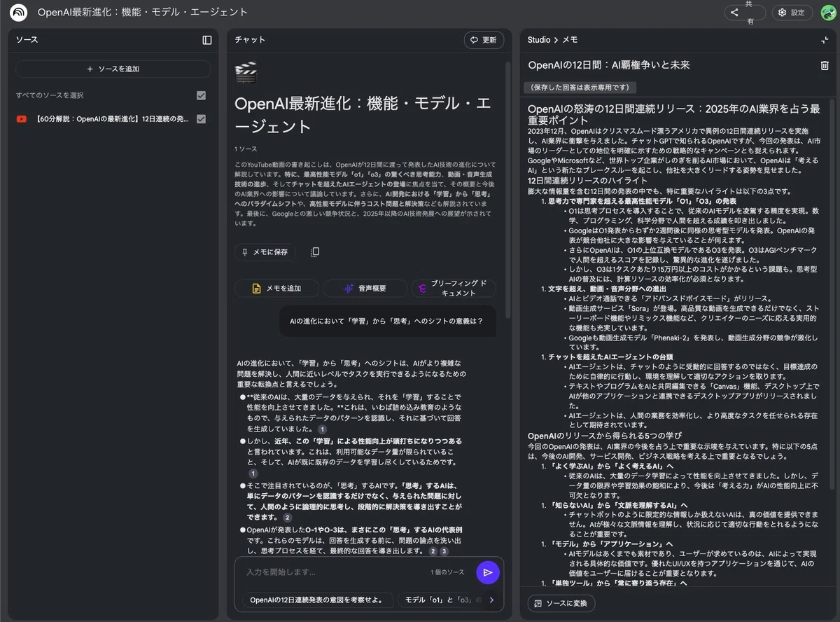Viewport: 840px width, 622px height.
Task: Open the NotebookLM logo home icon
Action: [19, 12]
